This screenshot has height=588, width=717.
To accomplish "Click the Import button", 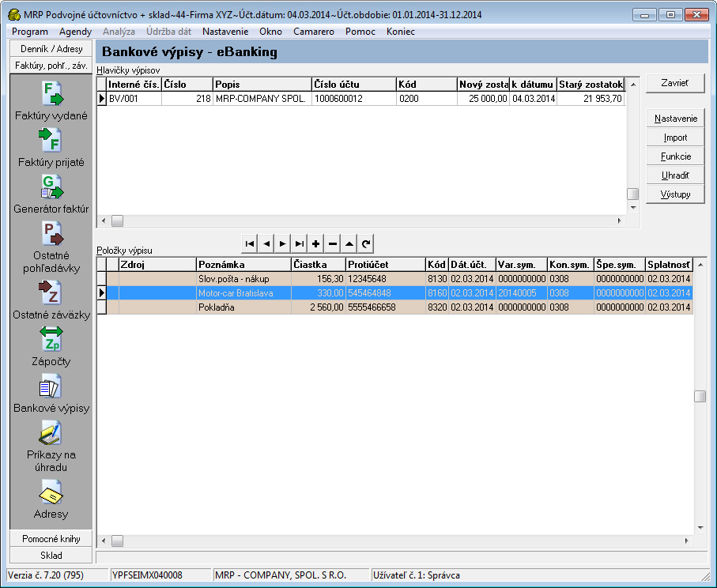I will tap(675, 138).
